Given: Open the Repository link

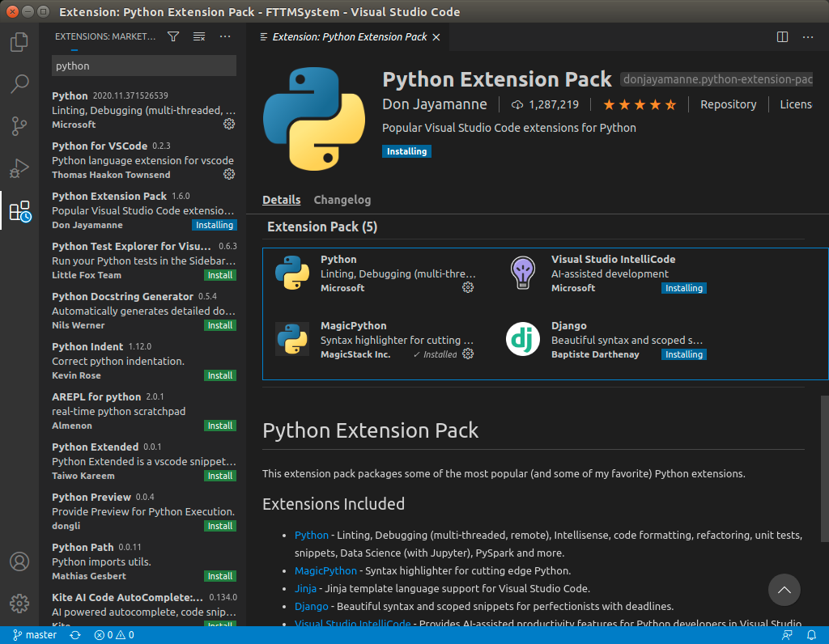Looking at the screenshot, I should click(x=728, y=104).
